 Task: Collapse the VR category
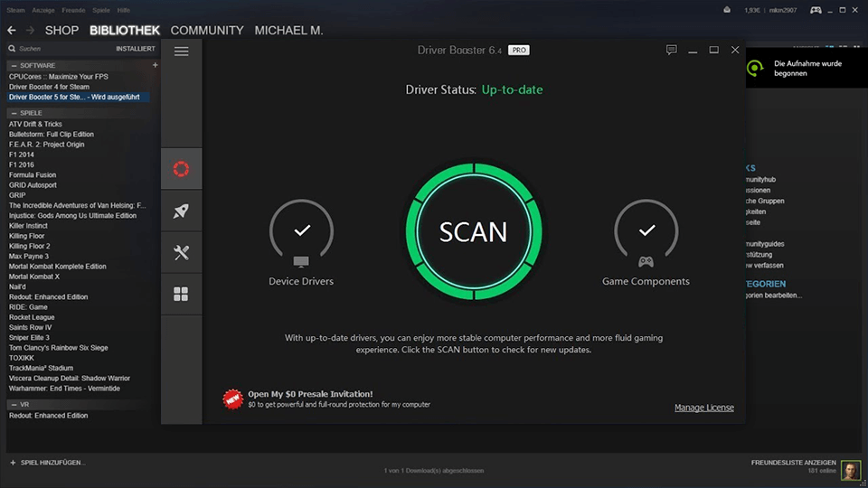tap(14, 405)
